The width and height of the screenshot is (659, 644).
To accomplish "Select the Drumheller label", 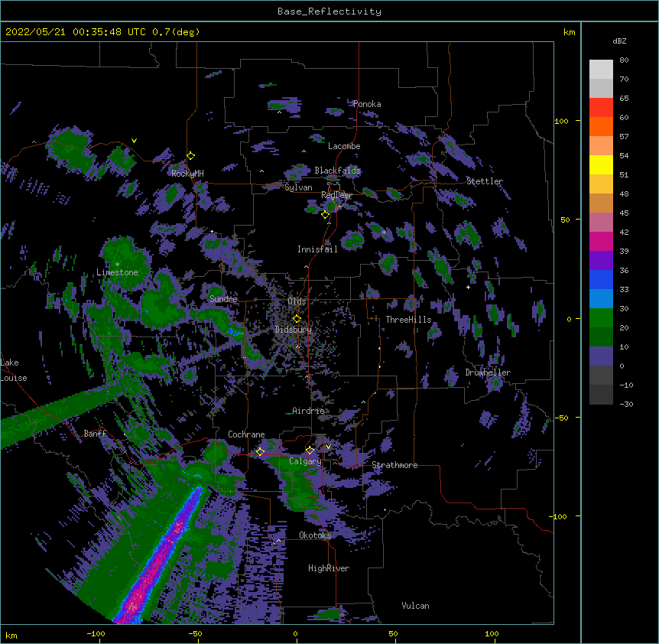I will click(x=488, y=372).
